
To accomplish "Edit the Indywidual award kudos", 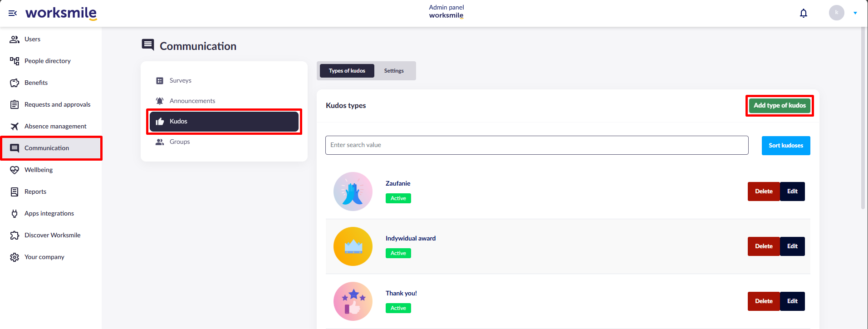I will pyautogui.click(x=792, y=246).
